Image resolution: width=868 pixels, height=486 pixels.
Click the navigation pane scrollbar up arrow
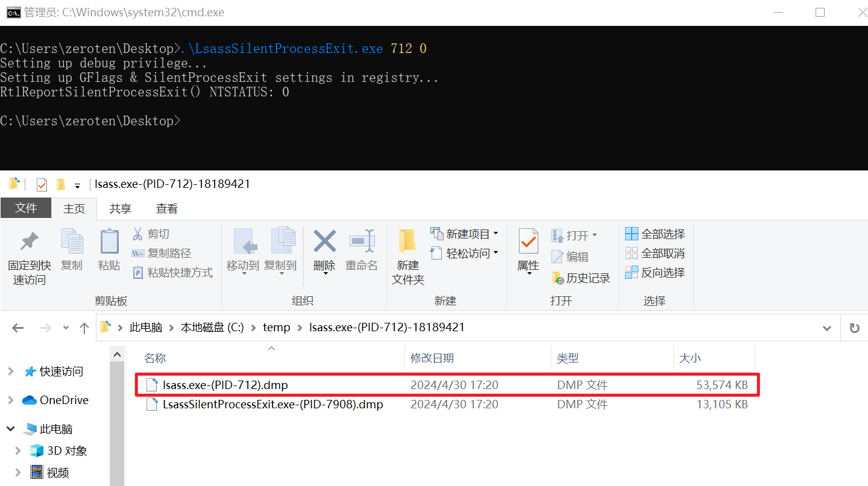117,355
